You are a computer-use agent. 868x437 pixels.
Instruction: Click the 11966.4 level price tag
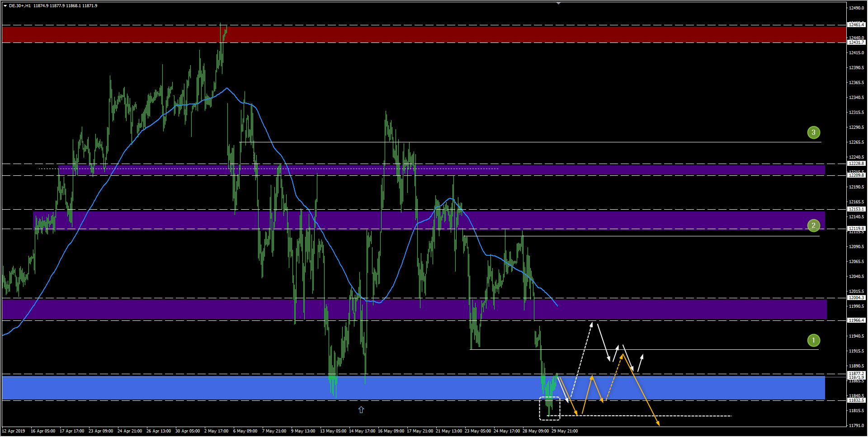click(856, 320)
